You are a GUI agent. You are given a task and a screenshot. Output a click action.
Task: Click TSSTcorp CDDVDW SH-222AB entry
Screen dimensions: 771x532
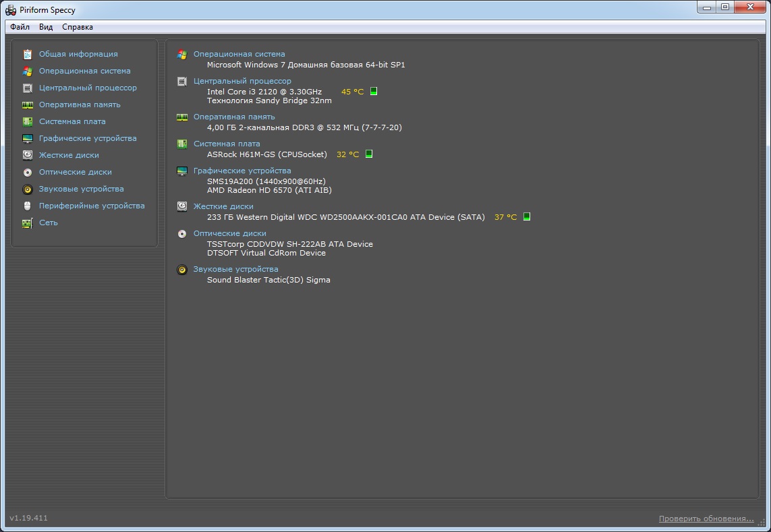[289, 244]
